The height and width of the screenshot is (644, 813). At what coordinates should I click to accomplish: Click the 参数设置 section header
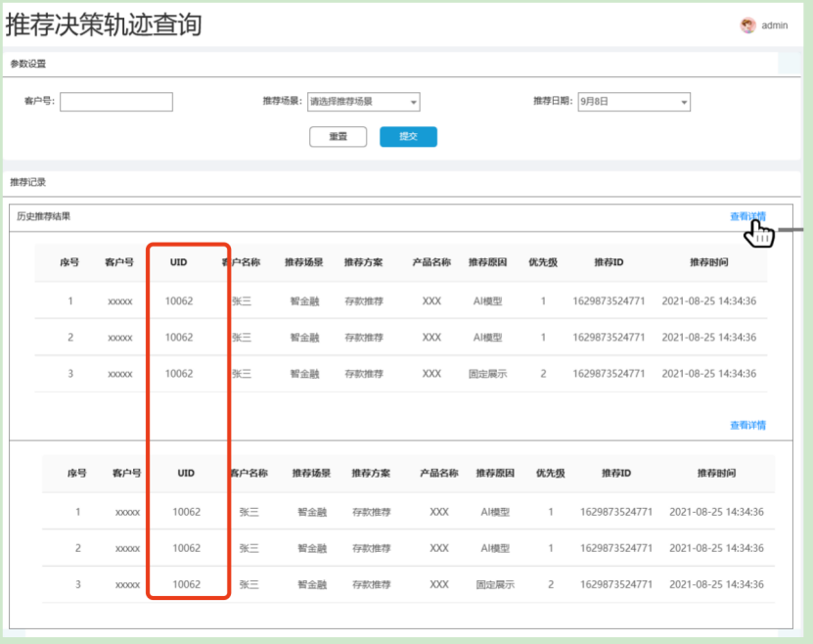[x=28, y=64]
